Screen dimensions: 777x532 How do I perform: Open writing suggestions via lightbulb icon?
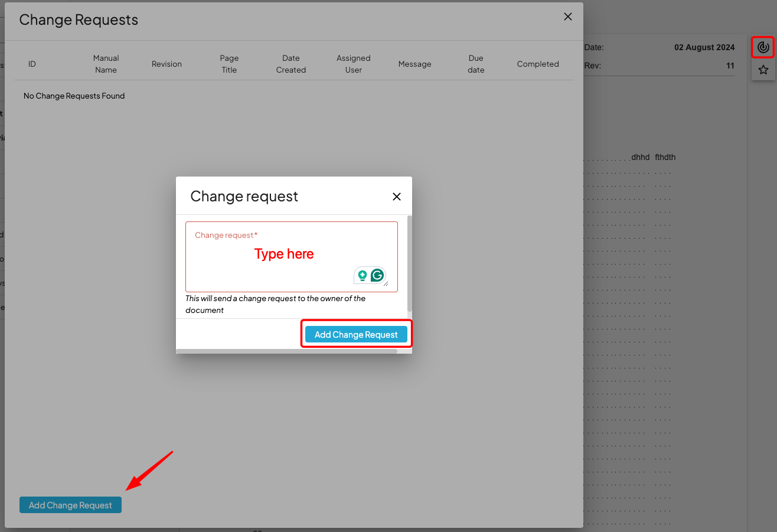363,275
